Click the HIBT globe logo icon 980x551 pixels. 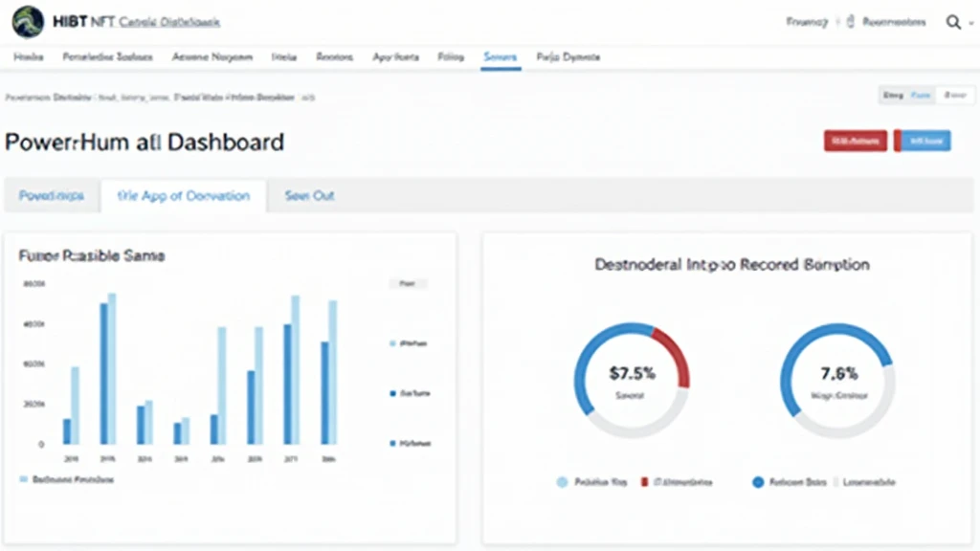(29, 21)
